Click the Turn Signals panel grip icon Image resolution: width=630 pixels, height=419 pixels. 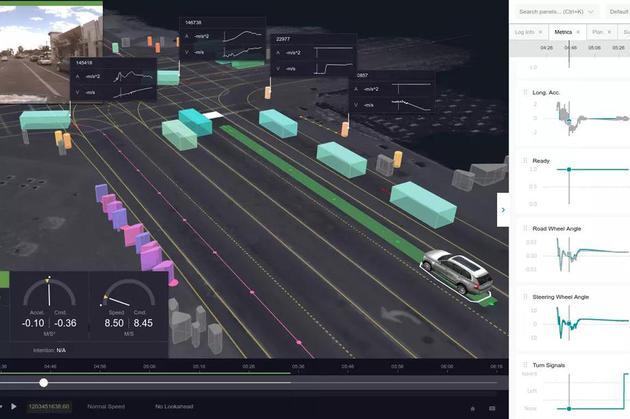point(524,365)
